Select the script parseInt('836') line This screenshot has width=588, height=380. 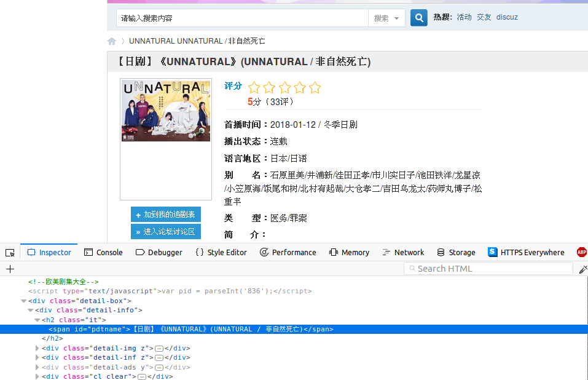click(170, 291)
